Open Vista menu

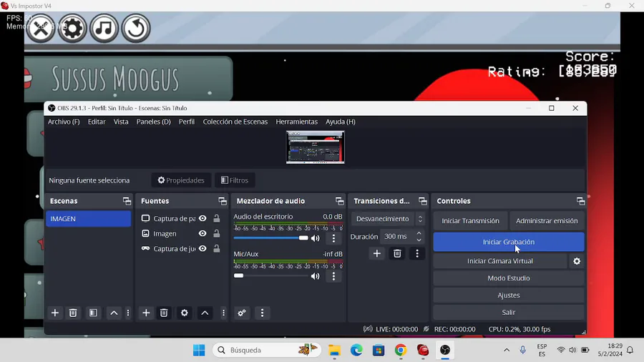point(121,122)
